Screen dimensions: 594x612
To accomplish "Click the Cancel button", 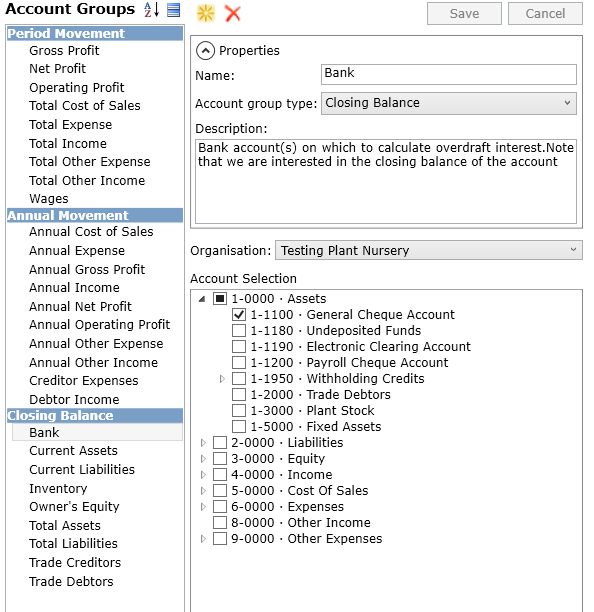I will coord(545,14).
